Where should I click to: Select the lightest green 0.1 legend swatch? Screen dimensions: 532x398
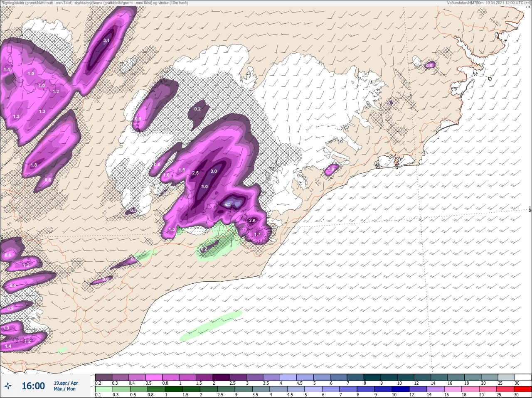104,389
